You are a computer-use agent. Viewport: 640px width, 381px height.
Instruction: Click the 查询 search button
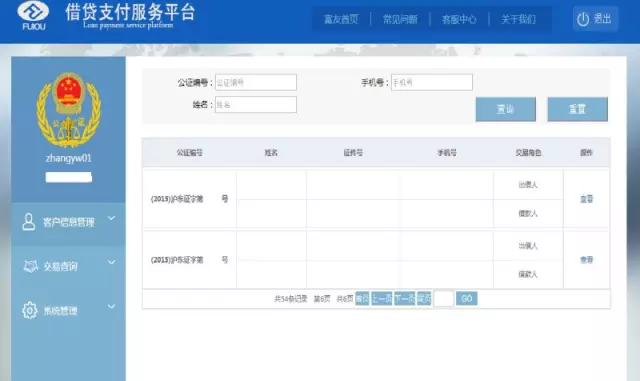click(x=506, y=109)
